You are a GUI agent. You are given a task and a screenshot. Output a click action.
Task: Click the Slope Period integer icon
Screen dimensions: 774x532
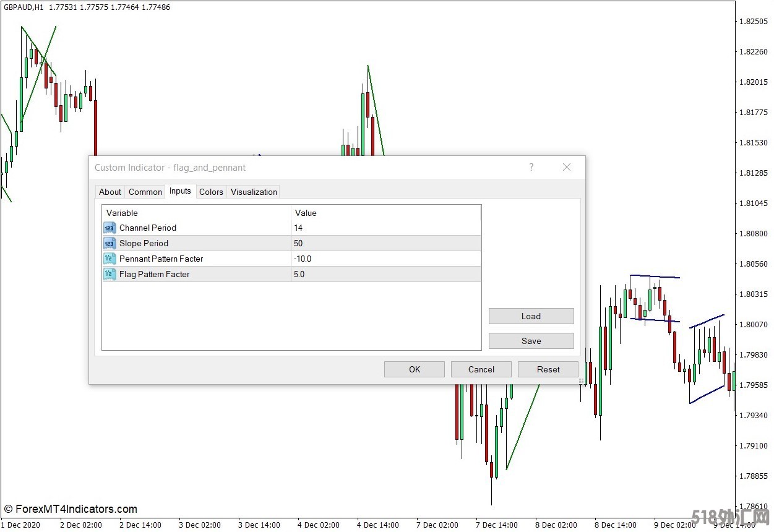tap(110, 244)
